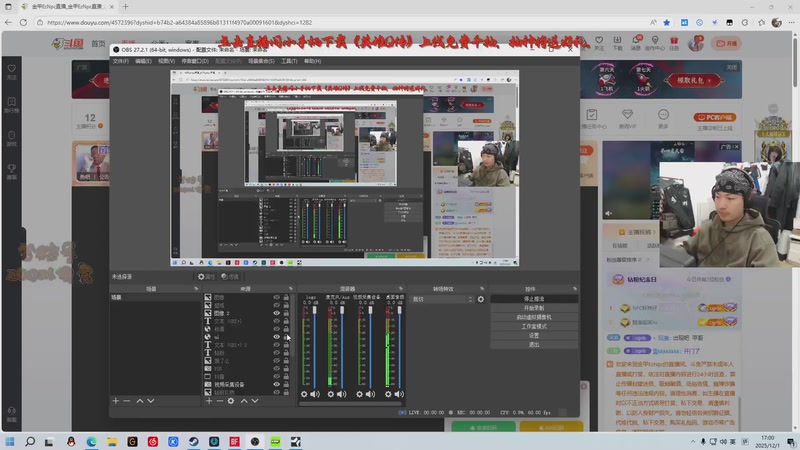Open settings gear for logo audio channel
The width and height of the screenshot is (800, 450).
304,394
